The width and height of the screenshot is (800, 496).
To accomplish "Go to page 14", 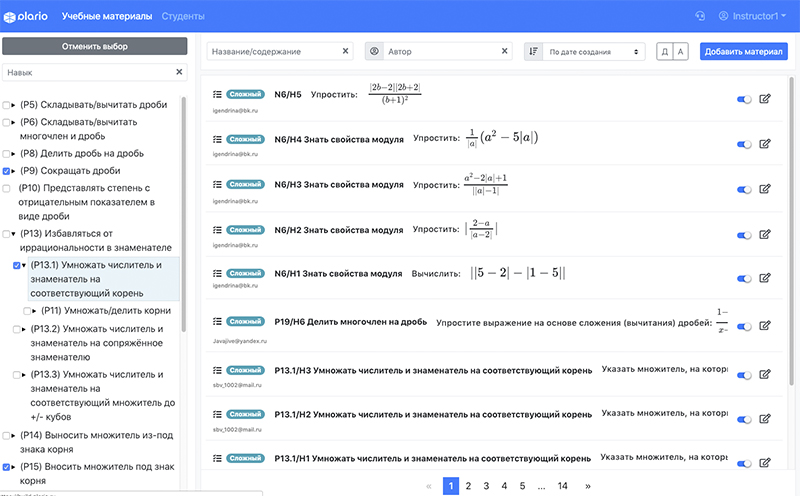I will (x=562, y=486).
